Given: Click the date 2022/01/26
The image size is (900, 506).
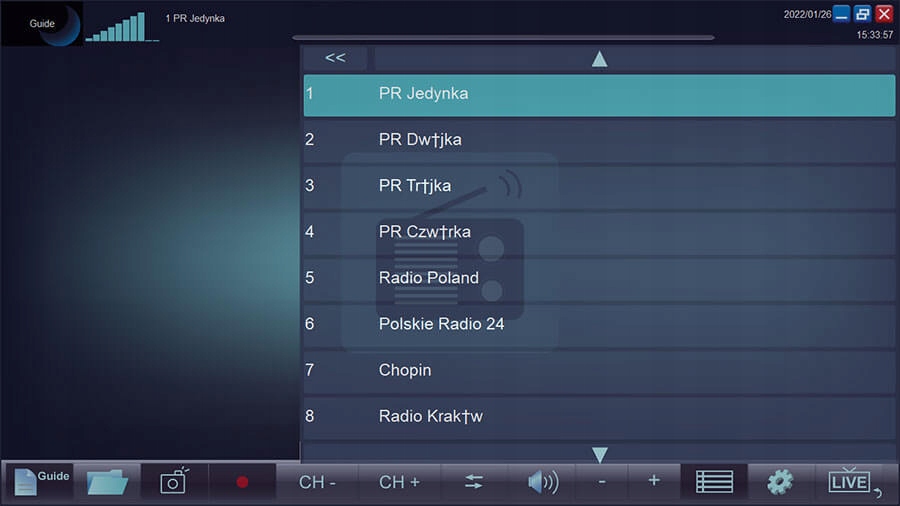Looking at the screenshot, I should pos(807,14).
